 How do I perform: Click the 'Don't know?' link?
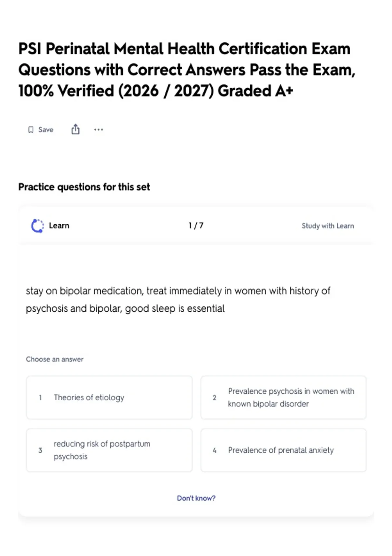tap(196, 498)
